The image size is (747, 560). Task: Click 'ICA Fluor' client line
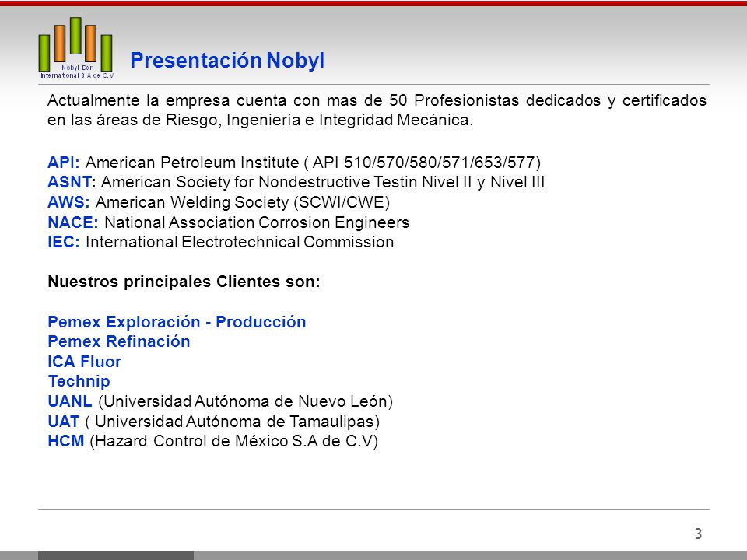pos(84,362)
